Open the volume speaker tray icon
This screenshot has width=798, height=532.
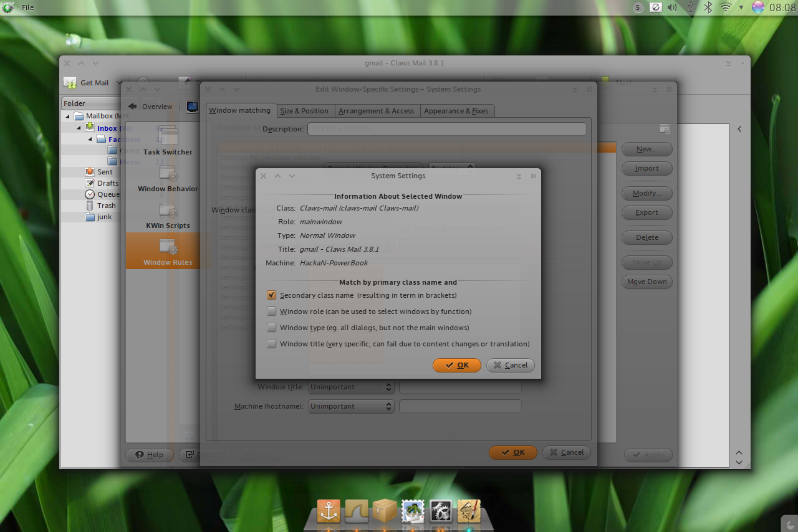pos(672,7)
